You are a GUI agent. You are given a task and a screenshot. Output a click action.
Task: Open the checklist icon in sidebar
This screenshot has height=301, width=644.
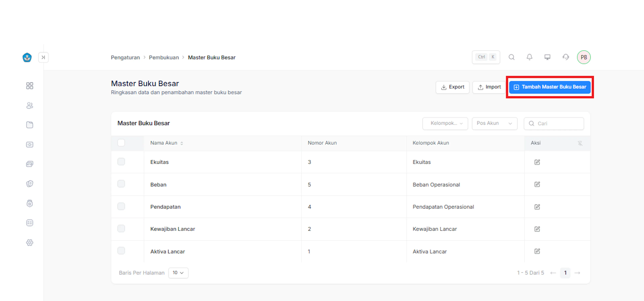point(30,223)
